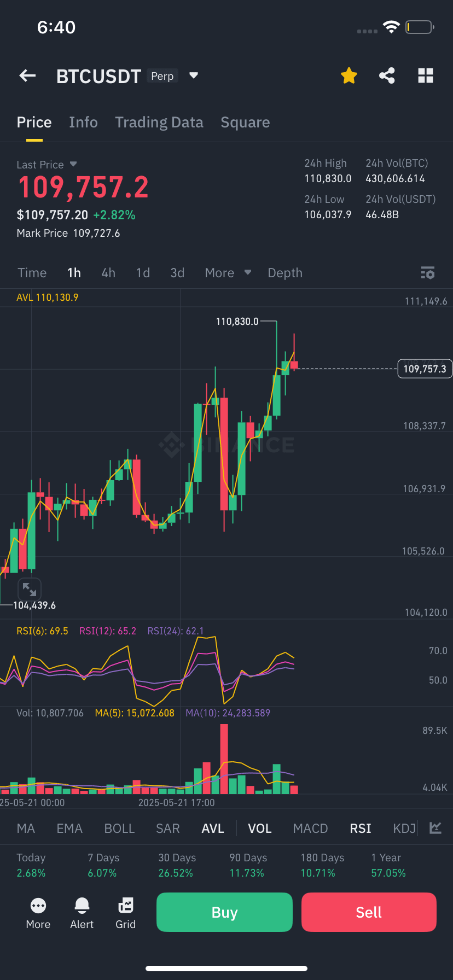Image resolution: width=453 pixels, height=980 pixels.
Task: Tap the 24h High value 110,830.0
Action: [328, 178]
